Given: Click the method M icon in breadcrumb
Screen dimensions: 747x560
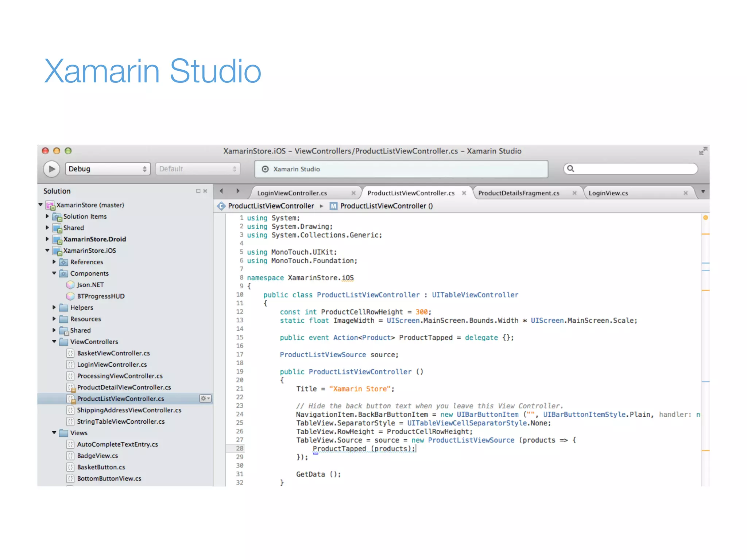Looking at the screenshot, I should (333, 206).
